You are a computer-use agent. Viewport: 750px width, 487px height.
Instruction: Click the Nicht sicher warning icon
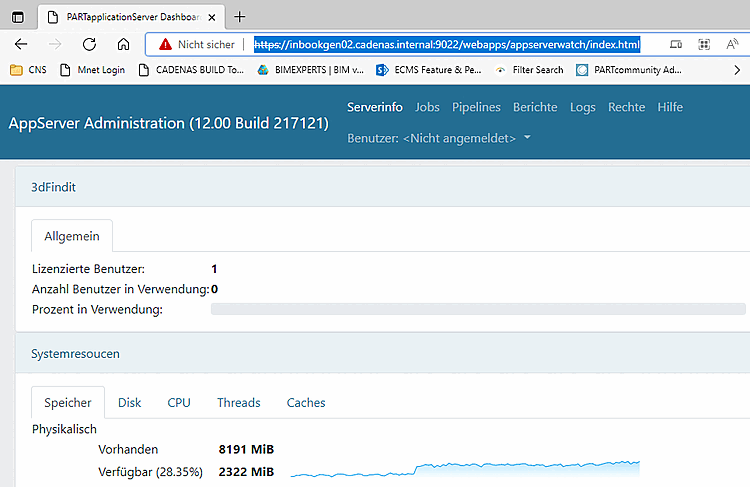point(165,44)
